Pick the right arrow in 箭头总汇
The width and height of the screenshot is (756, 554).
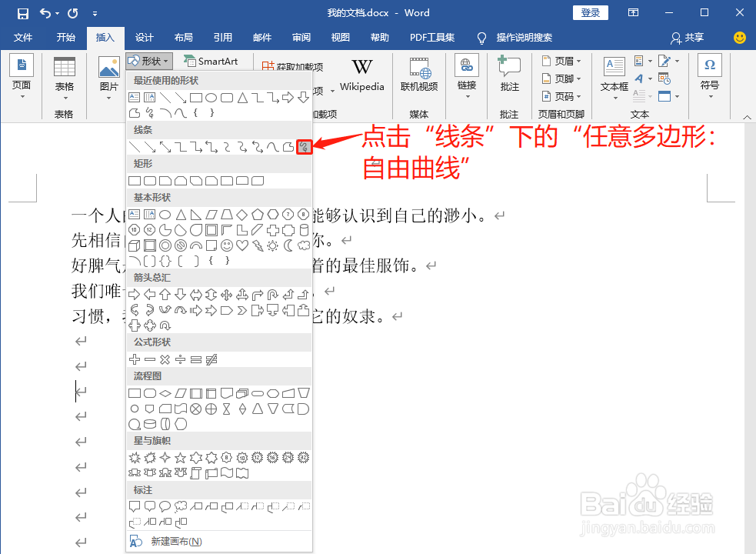(135, 295)
